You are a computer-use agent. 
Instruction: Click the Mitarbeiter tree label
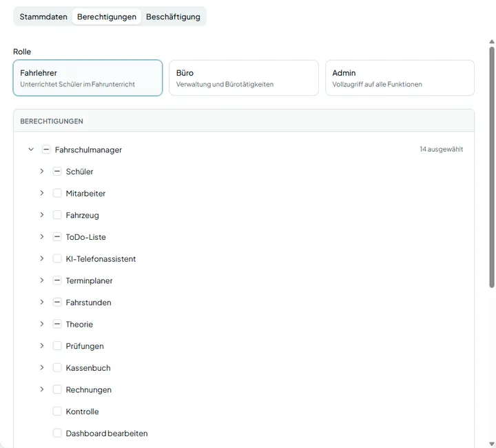[x=85, y=193]
